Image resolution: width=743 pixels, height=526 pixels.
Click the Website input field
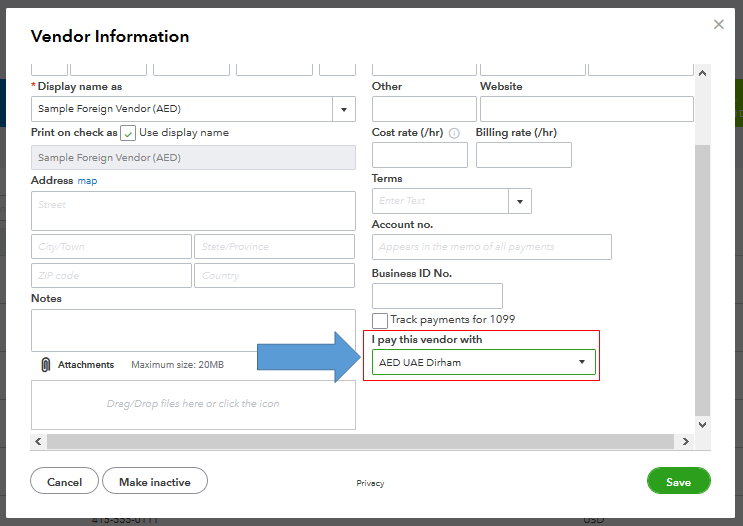pos(586,109)
